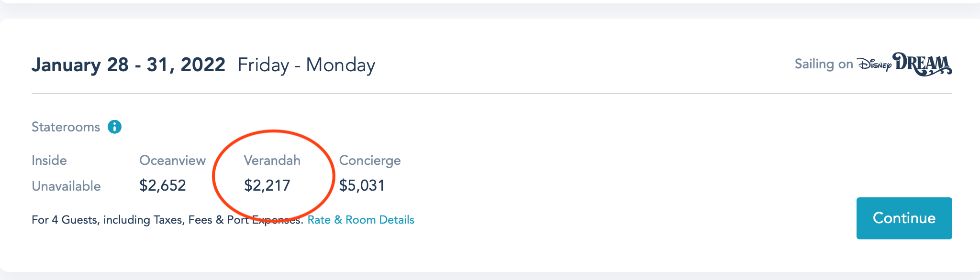Image resolution: width=980 pixels, height=280 pixels.
Task: Choose the $2,217 Verandah price
Action: pyautogui.click(x=267, y=185)
